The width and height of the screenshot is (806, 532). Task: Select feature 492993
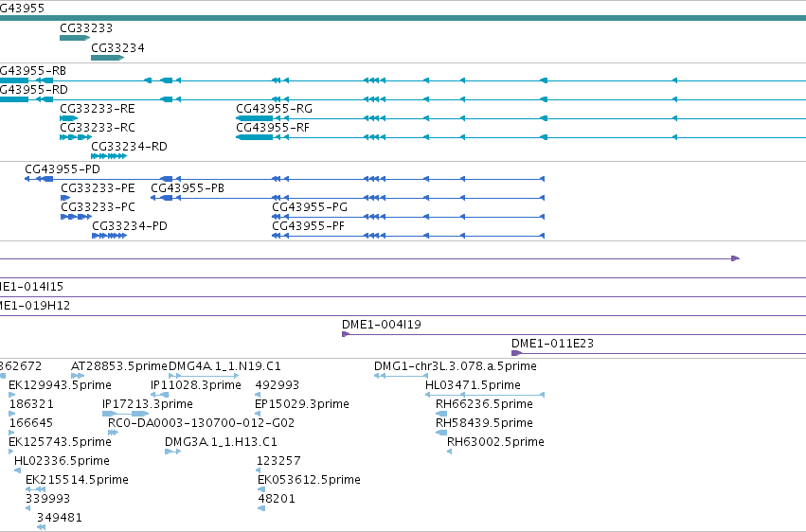[x=278, y=385]
